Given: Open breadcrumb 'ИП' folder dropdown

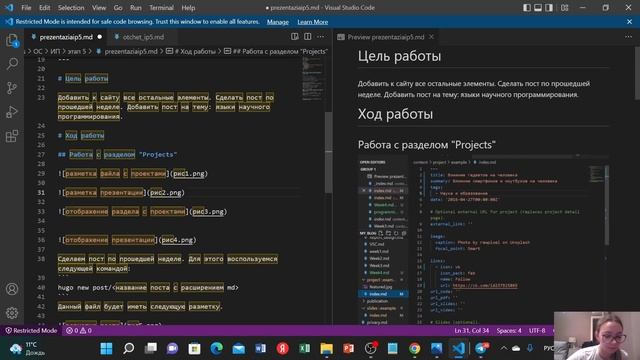Looking at the screenshot, I should (55, 51).
